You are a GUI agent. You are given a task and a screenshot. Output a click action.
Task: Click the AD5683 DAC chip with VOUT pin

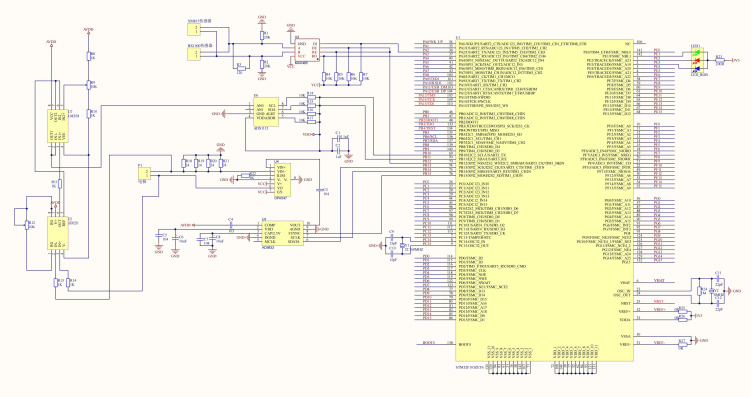tap(282, 233)
